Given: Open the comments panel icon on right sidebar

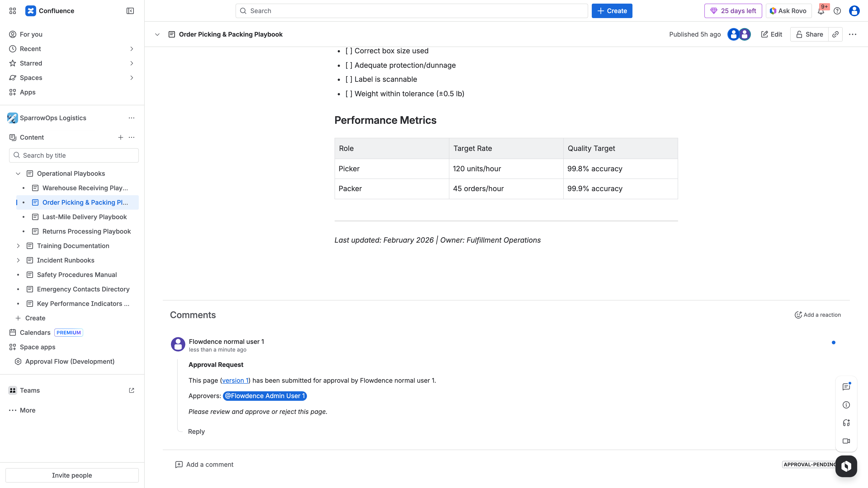Looking at the screenshot, I should coord(846,386).
